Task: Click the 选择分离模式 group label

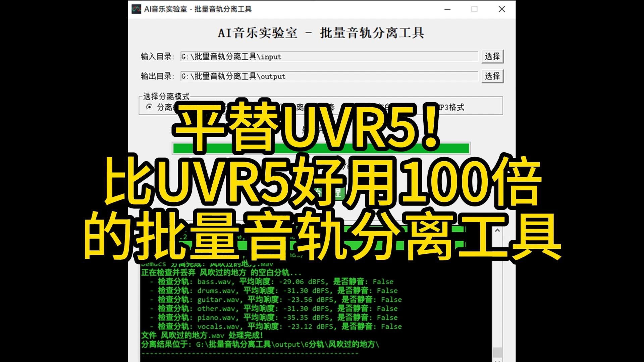Action: coord(166,97)
